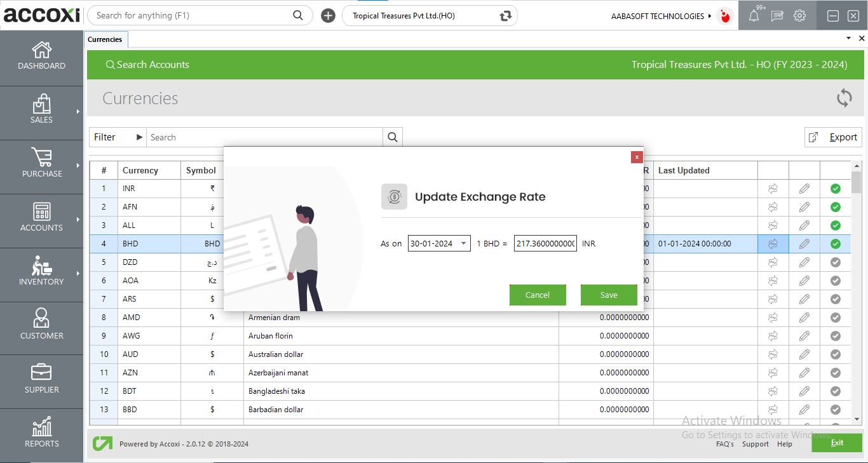The width and height of the screenshot is (868, 463).
Task: Open the notifications bell icon
Action: [754, 15]
